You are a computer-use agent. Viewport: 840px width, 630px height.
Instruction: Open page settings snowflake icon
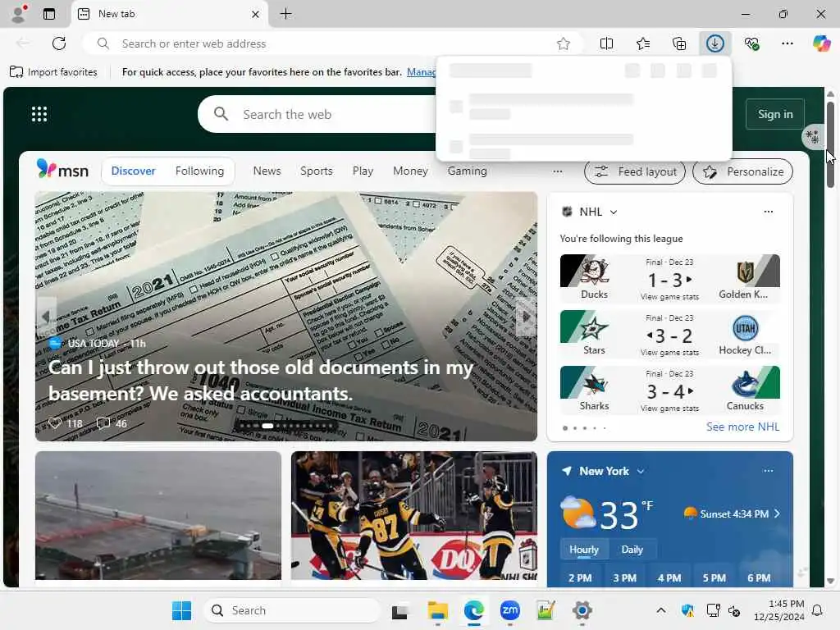[812, 137]
